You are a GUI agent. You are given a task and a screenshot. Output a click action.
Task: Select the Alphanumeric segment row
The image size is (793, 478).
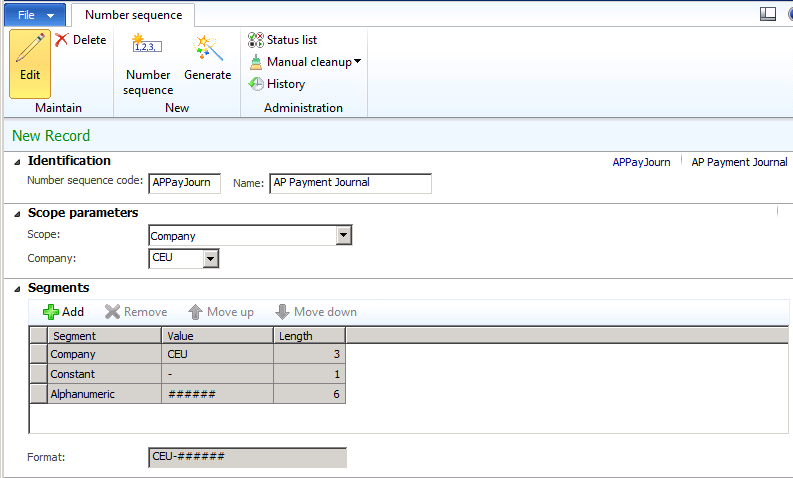(105, 394)
